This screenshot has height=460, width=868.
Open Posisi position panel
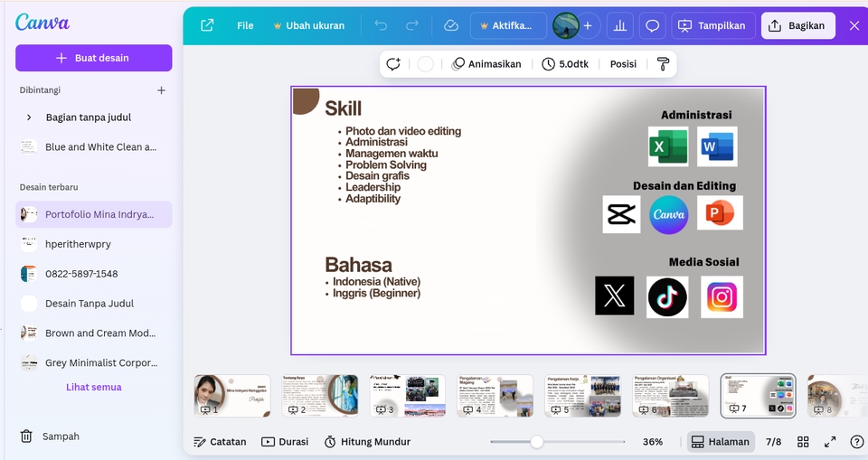(x=623, y=64)
